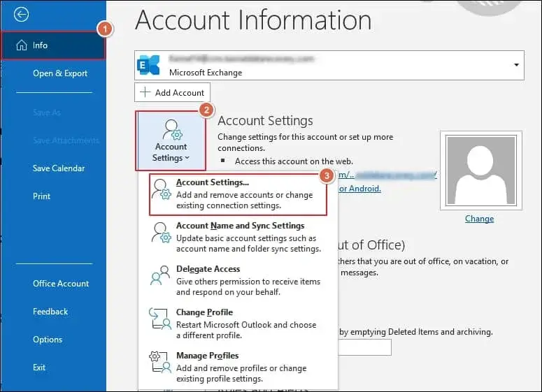Image resolution: width=542 pixels, height=392 pixels.
Task: Click the back arrow icon
Action: pyautogui.click(x=21, y=15)
